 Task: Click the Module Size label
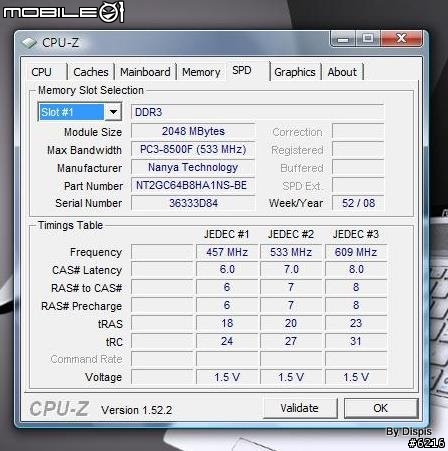click(93, 132)
